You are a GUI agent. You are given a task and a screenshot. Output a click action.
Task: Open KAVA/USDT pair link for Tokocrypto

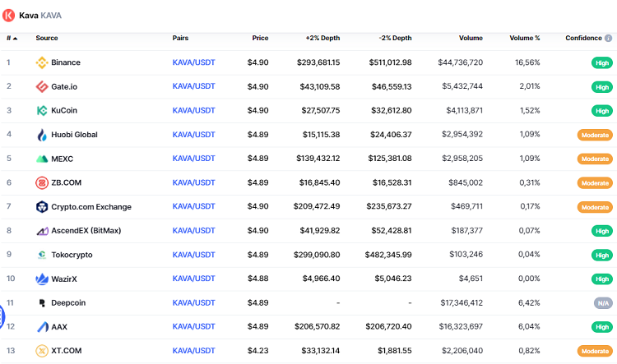[193, 255]
